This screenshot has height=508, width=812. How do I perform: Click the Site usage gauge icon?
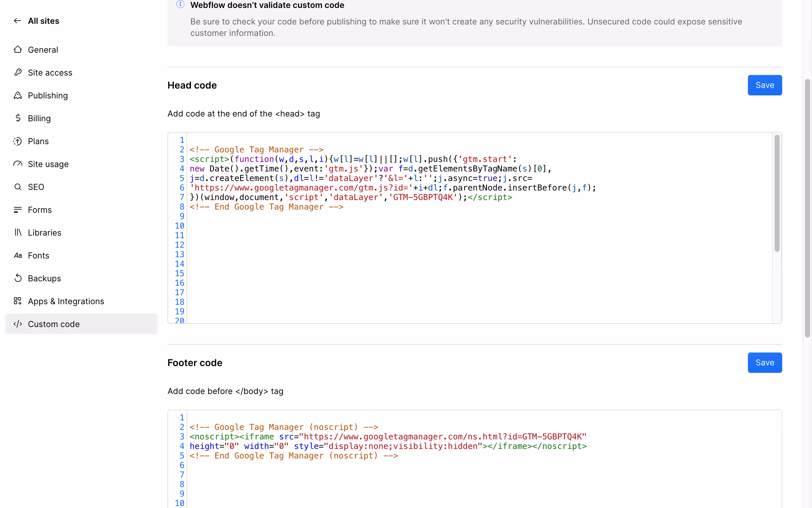(18, 164)
